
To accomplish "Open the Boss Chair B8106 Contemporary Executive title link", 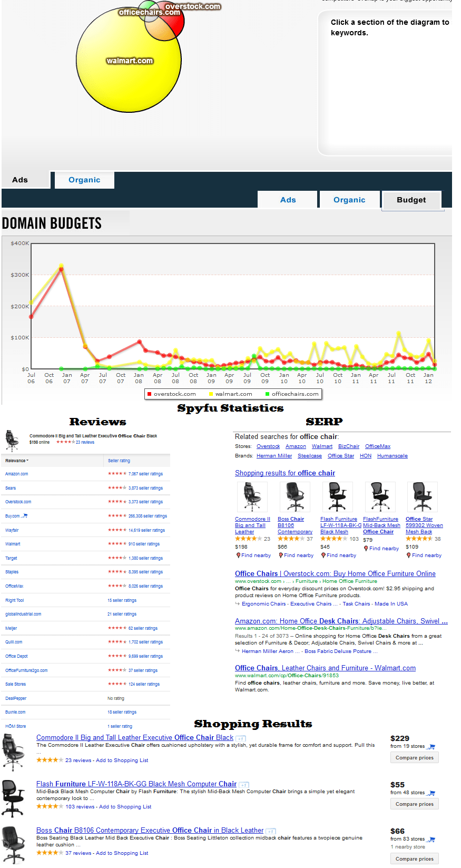I will (150, 831).
